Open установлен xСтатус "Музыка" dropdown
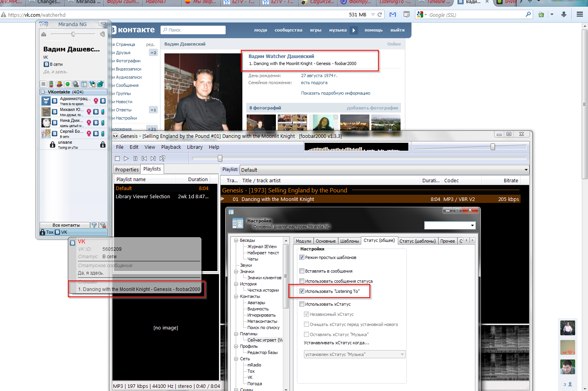This screenshot has height=391, width=588. (355, 354)
